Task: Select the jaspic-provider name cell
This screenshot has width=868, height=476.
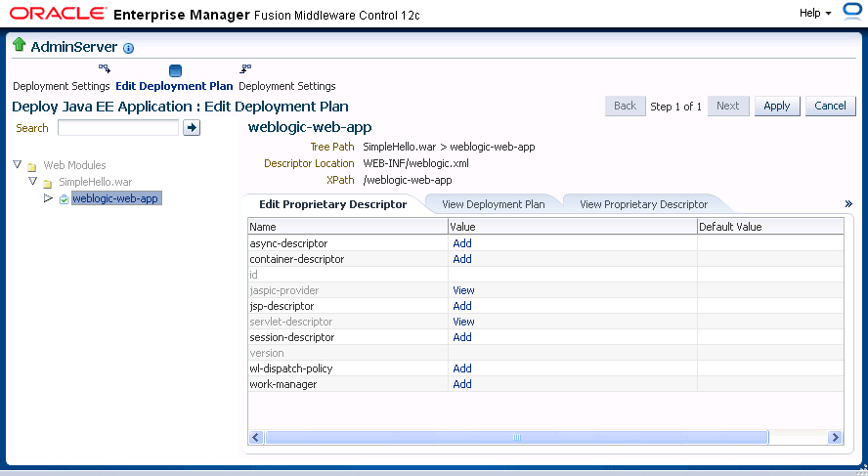Action: tap(348, 290)
